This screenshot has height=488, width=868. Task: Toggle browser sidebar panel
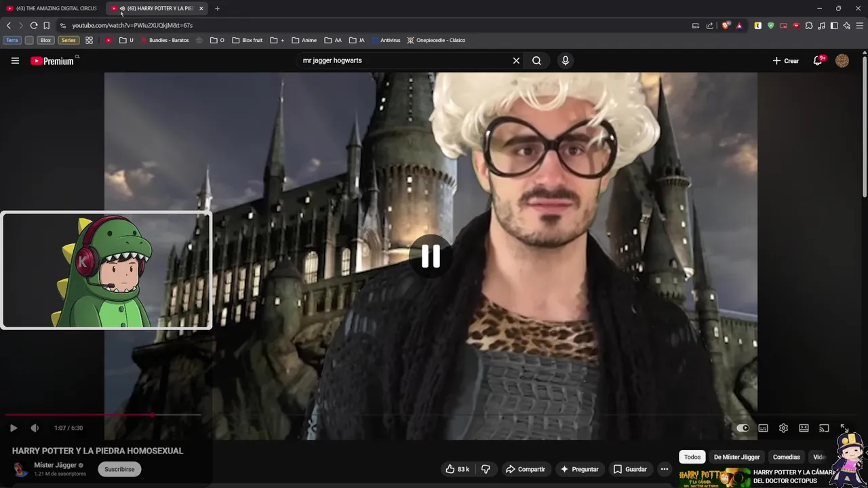(x=834, y=25)
